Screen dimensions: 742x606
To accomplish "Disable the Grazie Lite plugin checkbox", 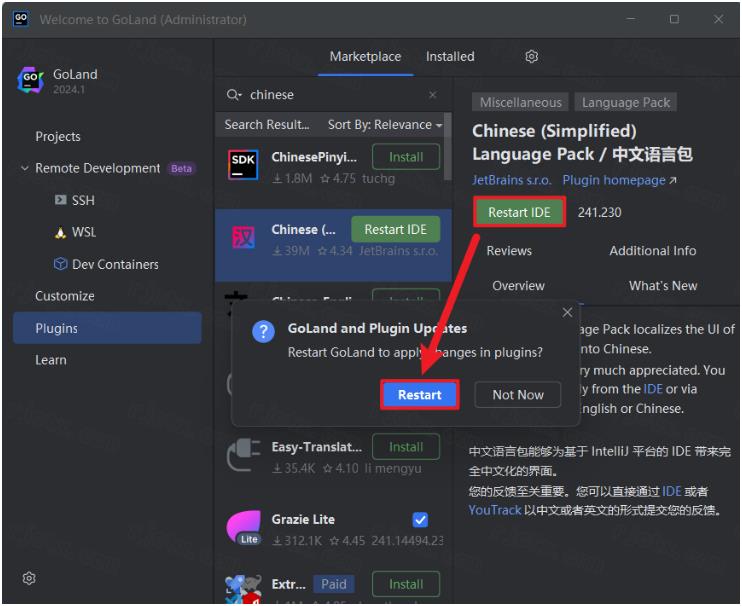I will click(420, 519).
